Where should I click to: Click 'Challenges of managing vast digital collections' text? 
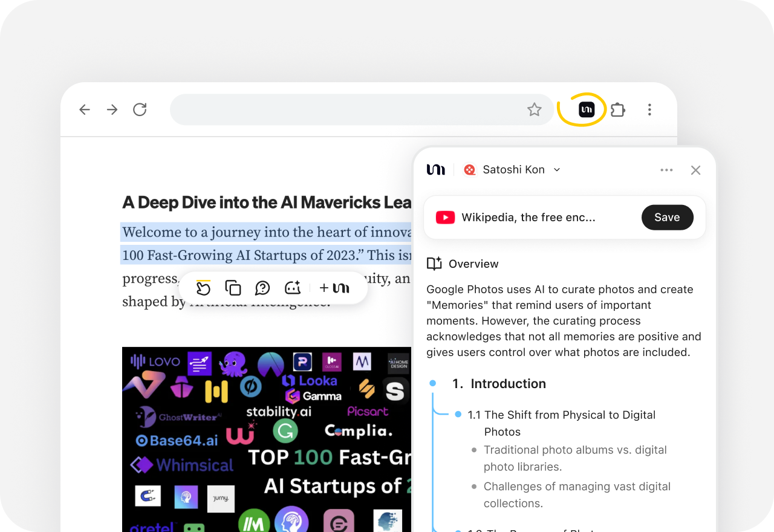[x=577, y=495]
